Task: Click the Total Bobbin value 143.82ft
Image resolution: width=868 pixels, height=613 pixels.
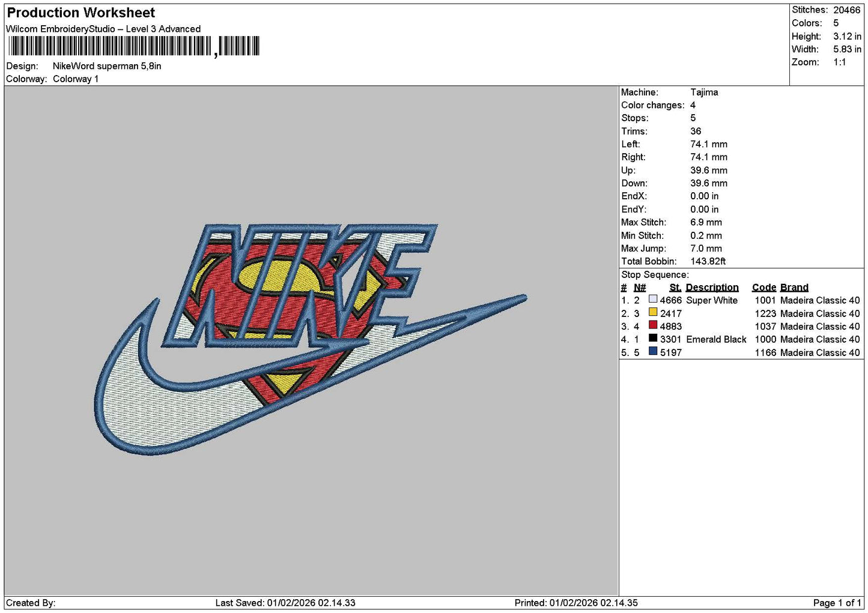Action: coord(708,262)
